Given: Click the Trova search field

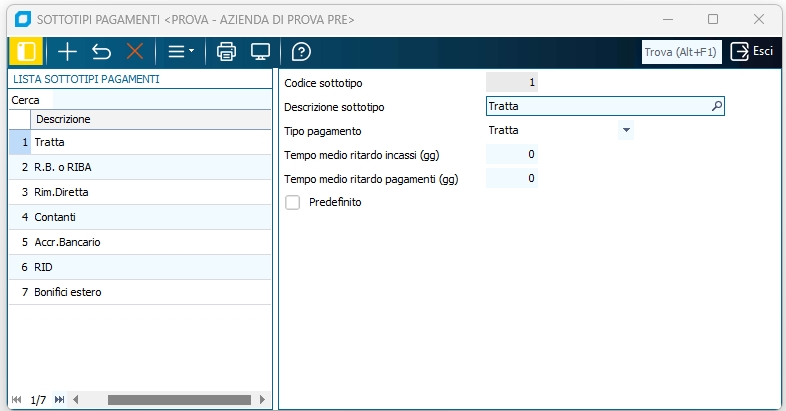Looking at the screenshot, I should click(681, 52).
